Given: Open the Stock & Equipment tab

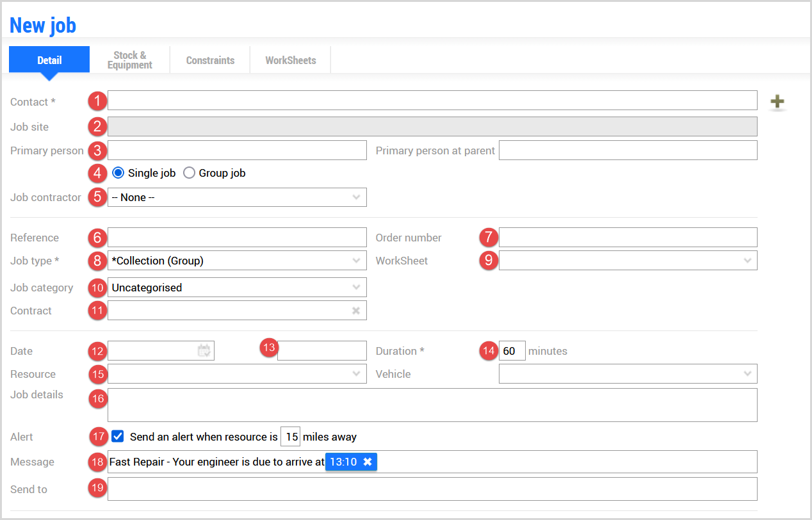Looking at the screenshot, I should pos(130,60).
